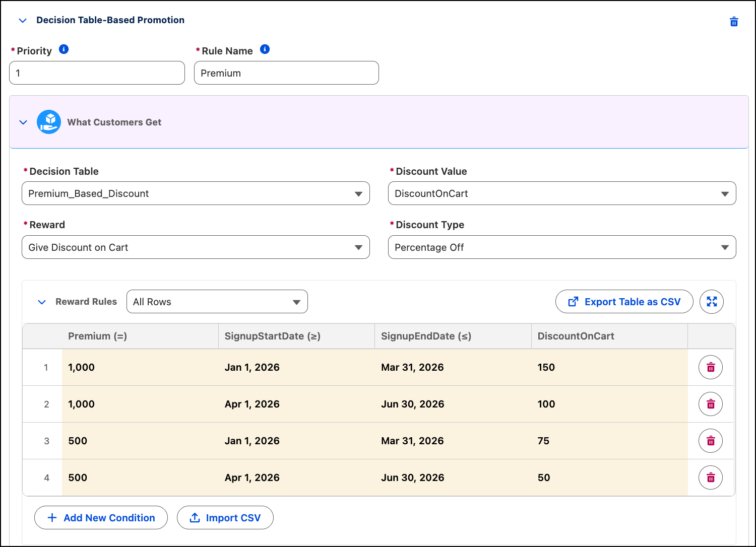Delete the Decision Table-Based Promotion rule

click(734, 22)
